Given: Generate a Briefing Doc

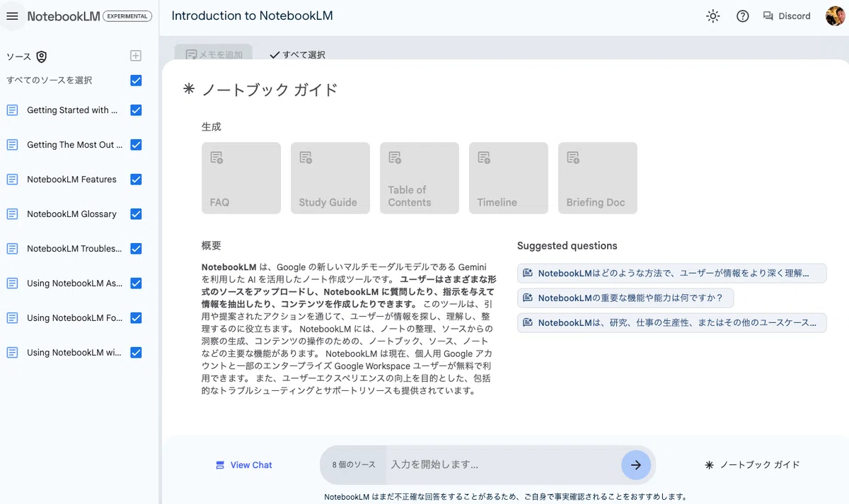Looking at the screenshot, I should click(x=598, y=178).
